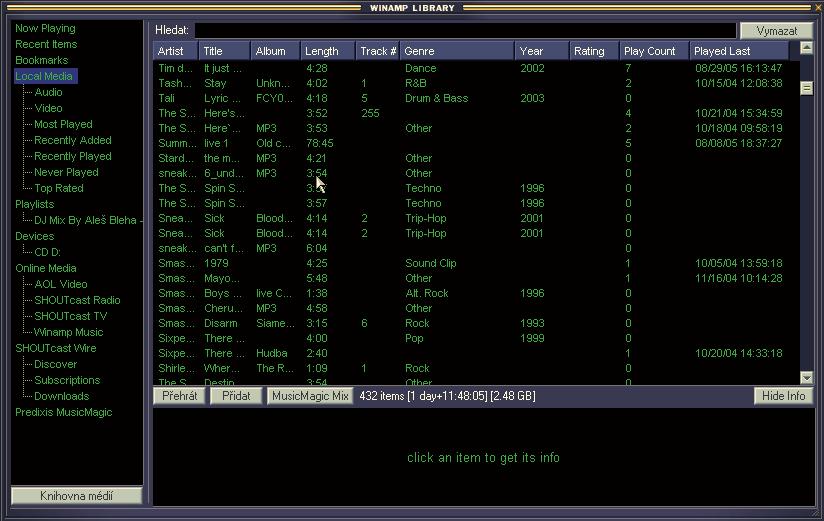The width and height of the screenshot is (824, 521).
Task: Select Recent Items in sidebar
Action: [x=46, y=44]
